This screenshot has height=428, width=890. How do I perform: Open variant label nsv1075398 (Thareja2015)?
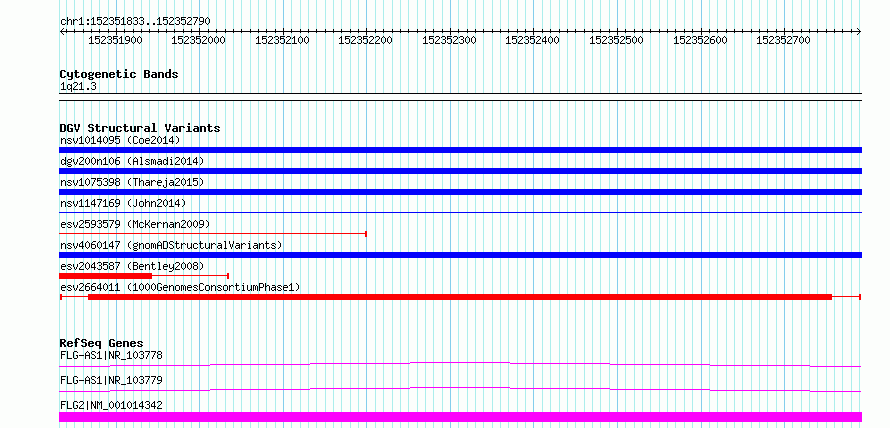pyautogui.click(x=131, y=182)
